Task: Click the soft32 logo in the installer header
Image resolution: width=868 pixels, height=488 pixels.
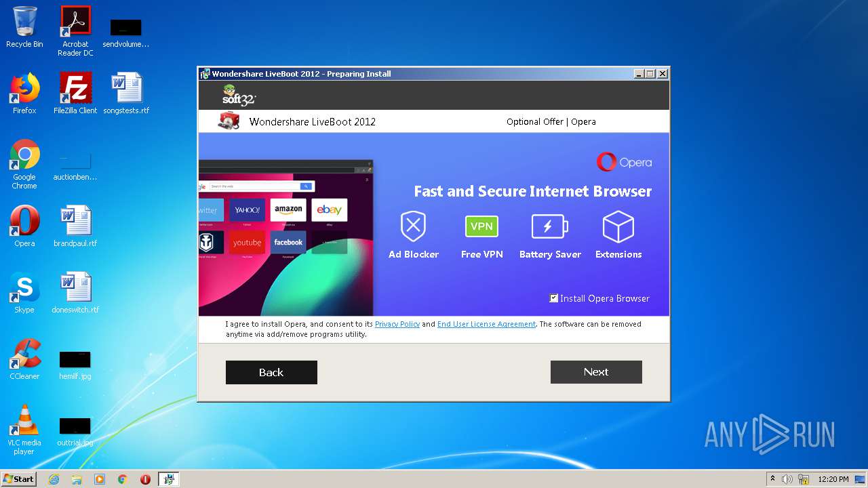Action: point(239,95)
